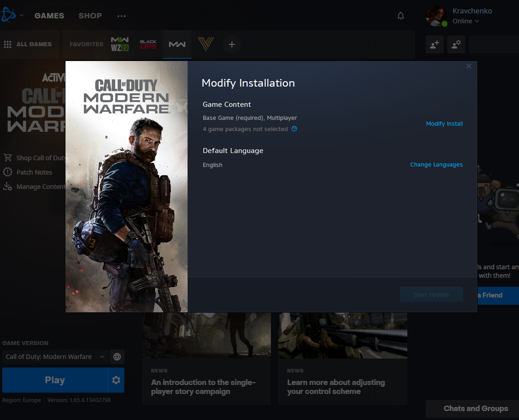Click the Battle.net logo icon

[x=8, y=15]
